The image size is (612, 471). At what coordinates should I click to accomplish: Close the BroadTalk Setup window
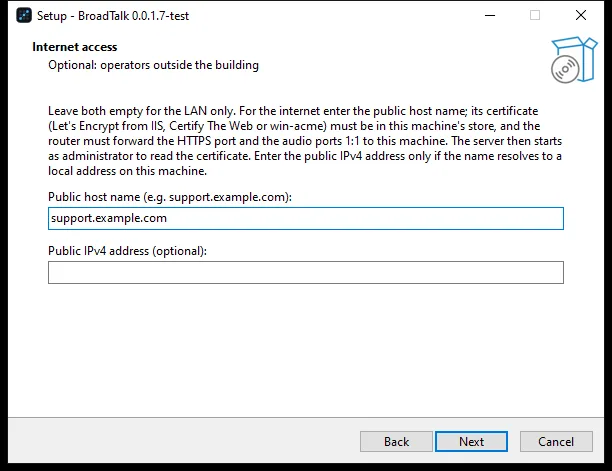[x=581, y=16]
